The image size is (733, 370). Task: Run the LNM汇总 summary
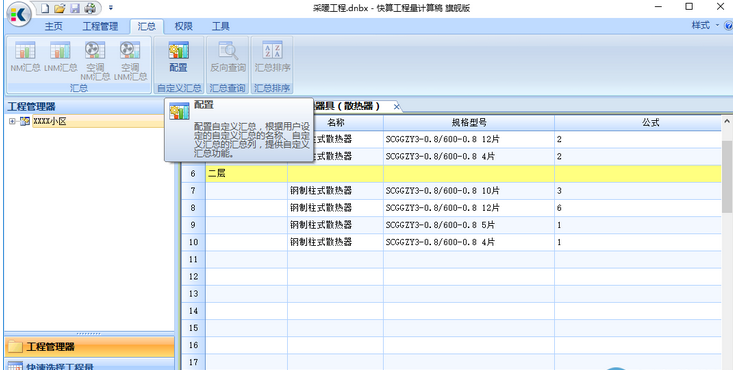60,57
